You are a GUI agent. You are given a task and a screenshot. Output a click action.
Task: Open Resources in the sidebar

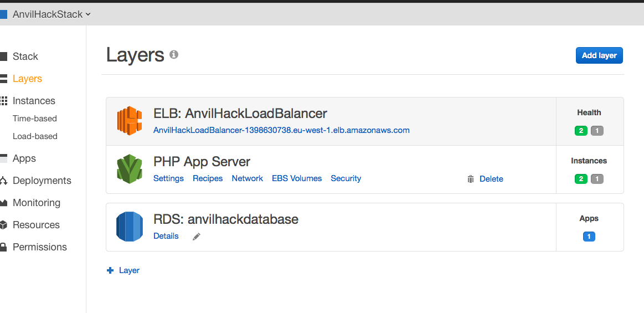click(36, 225)
